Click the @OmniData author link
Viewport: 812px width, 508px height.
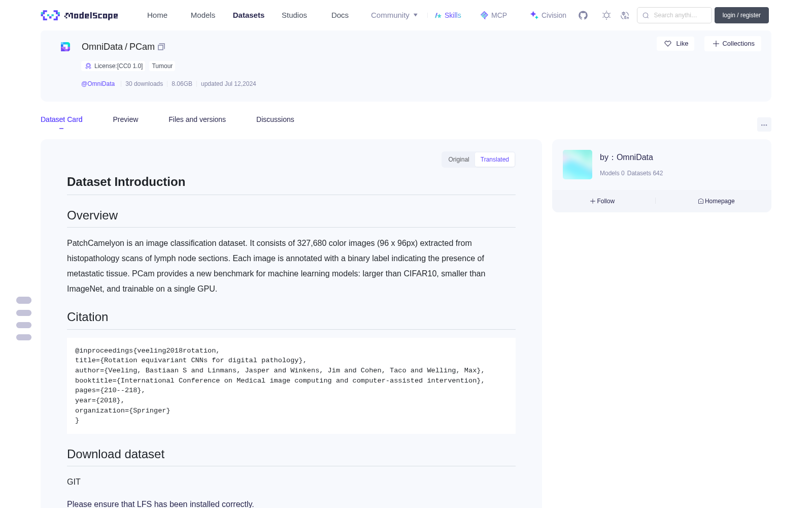98,84
